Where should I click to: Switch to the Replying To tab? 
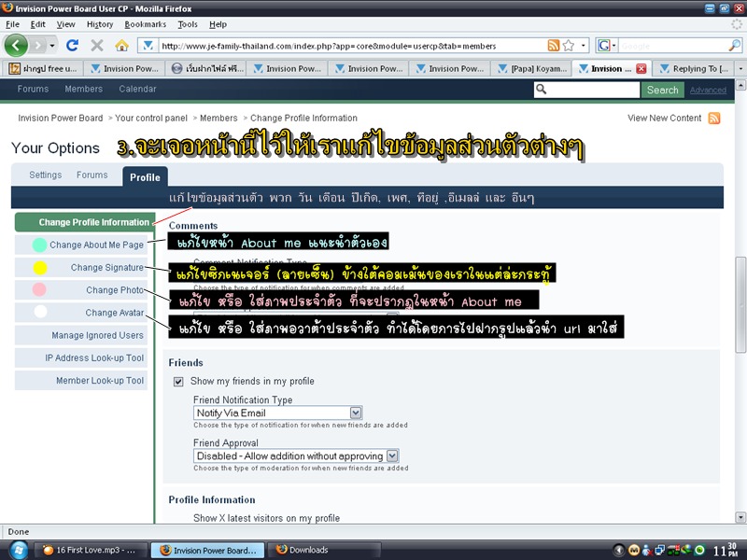[694, 68]
